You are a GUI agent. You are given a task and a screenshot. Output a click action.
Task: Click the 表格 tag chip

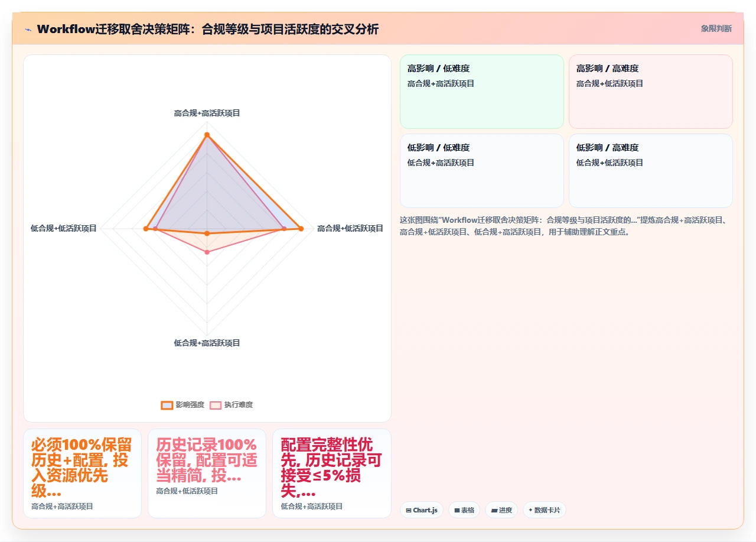[464, 510]
